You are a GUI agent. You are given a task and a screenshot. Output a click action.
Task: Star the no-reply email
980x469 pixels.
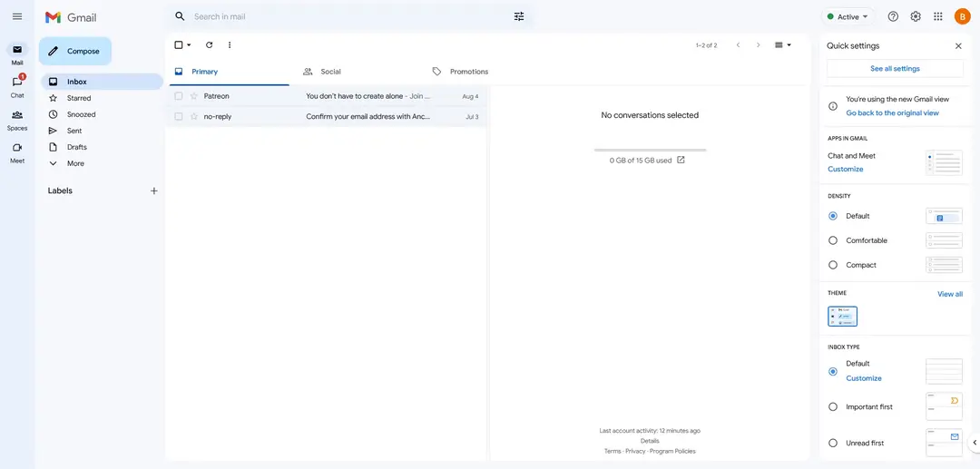tap(194, 116)
